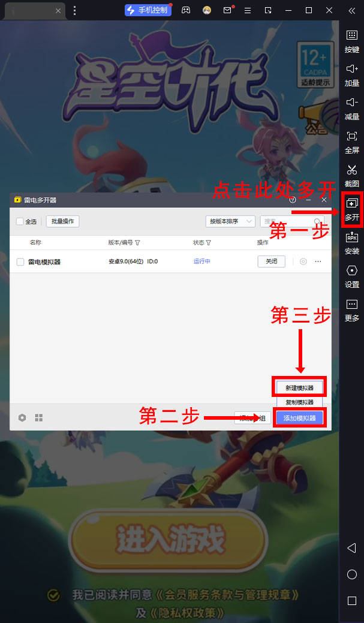Choose 复制模拟器 from the popup menu
This screenshot has width=364, height=623.
[300, 402]
